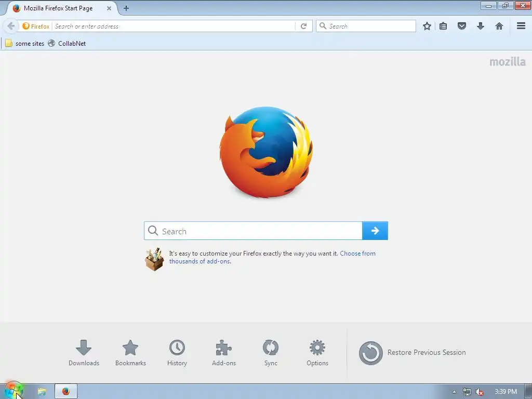Open Options gear on the start page
Viewport: 532px width, 399px height.
(x=317, y=353)
